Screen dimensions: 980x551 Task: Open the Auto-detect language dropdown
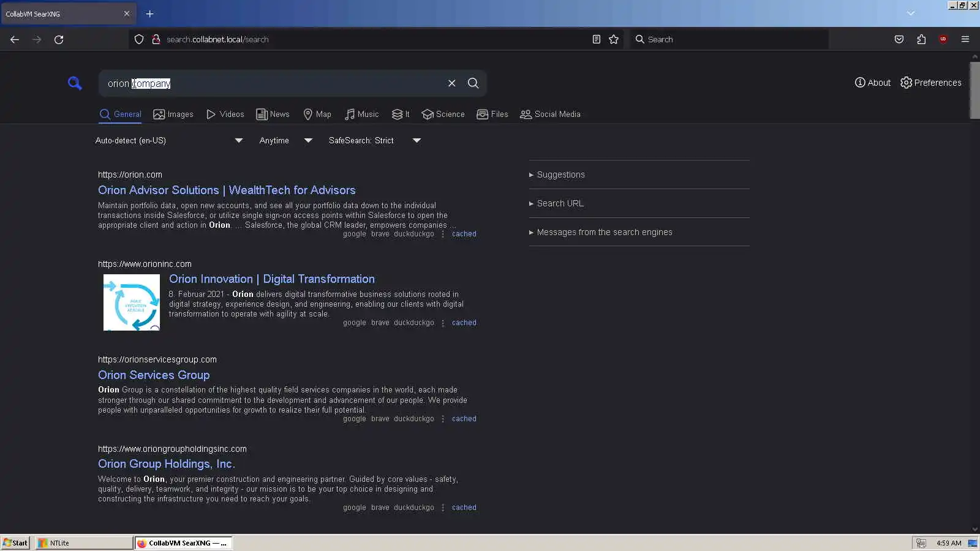click(169, 141)
